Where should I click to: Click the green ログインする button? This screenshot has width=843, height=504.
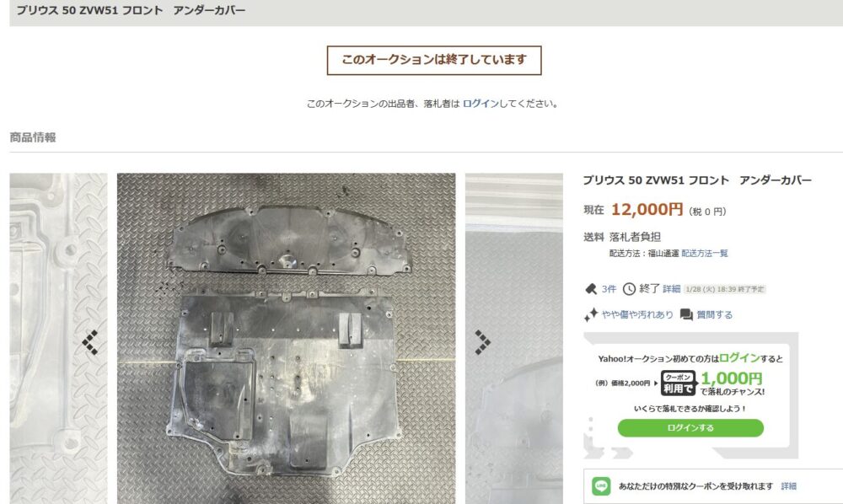[690, 427]
